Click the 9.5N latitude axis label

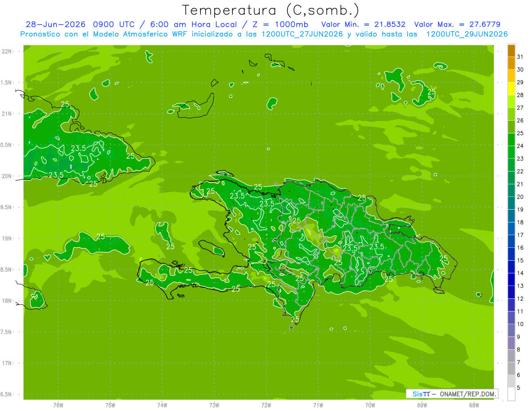6,207
